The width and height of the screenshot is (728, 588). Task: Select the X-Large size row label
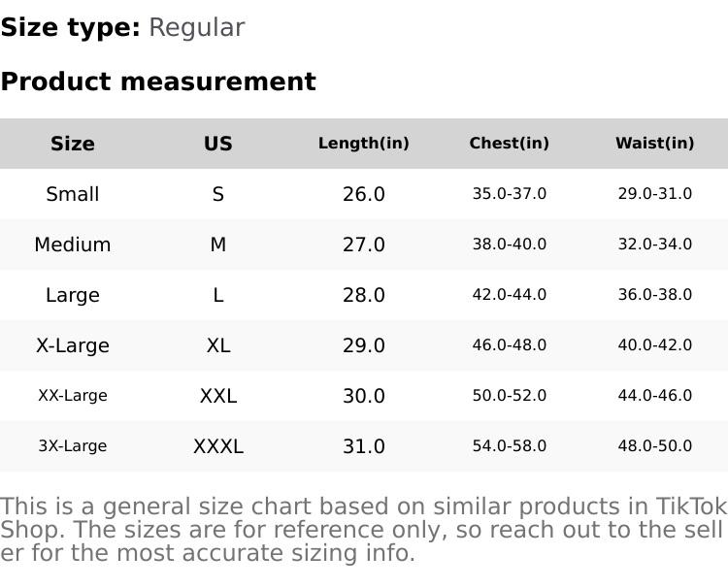click(x=73, y=345)
